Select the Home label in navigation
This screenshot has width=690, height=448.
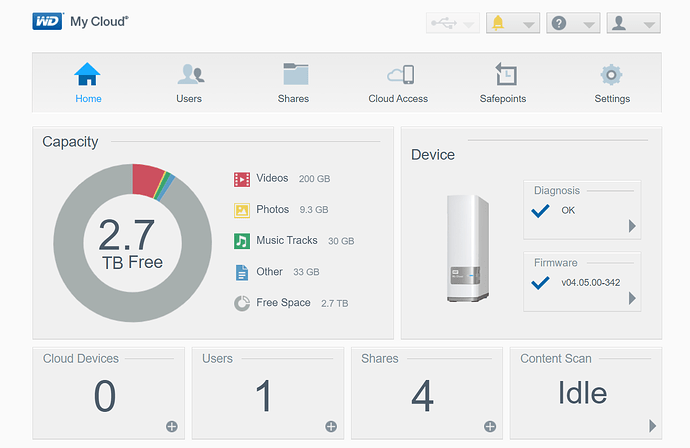[x=88, y=99]
